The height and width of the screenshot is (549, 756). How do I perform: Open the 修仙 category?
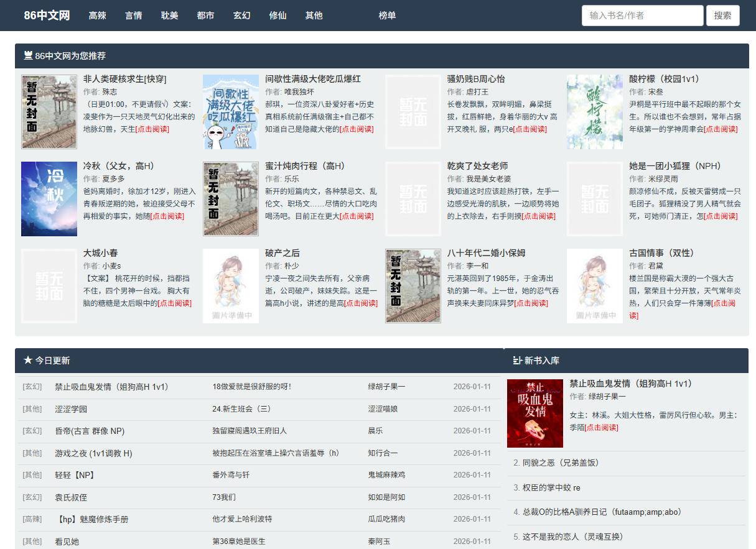278,16
